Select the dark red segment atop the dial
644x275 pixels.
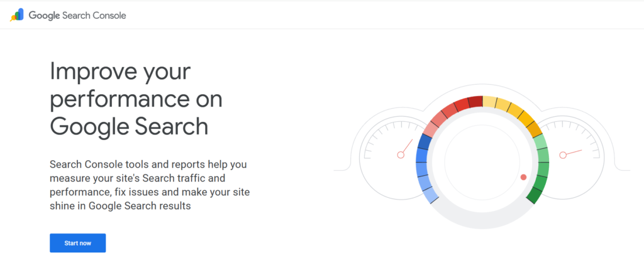coord(475,102)
